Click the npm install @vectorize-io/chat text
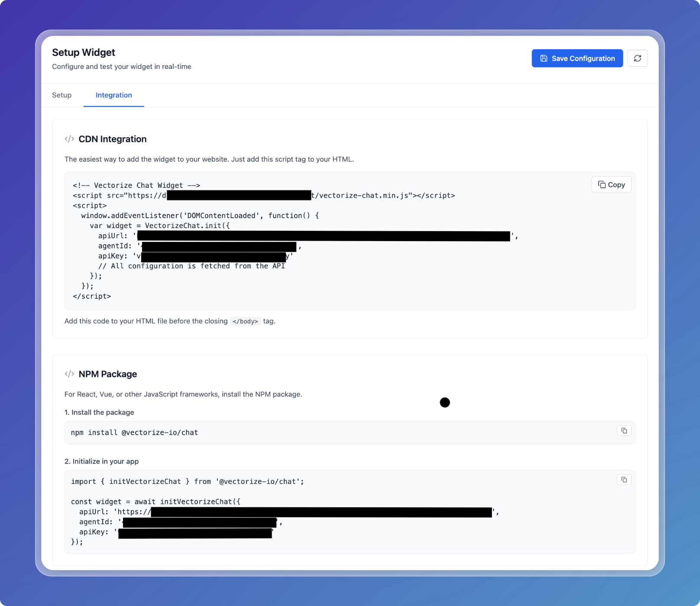The image size is (700, 606). click(x=134, y=432)
